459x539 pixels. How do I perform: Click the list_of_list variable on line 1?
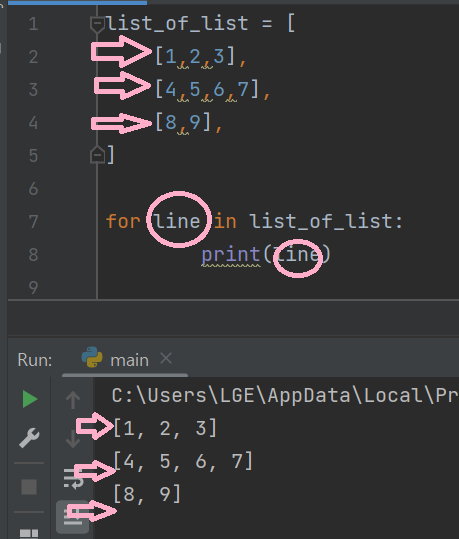(177, 24)
